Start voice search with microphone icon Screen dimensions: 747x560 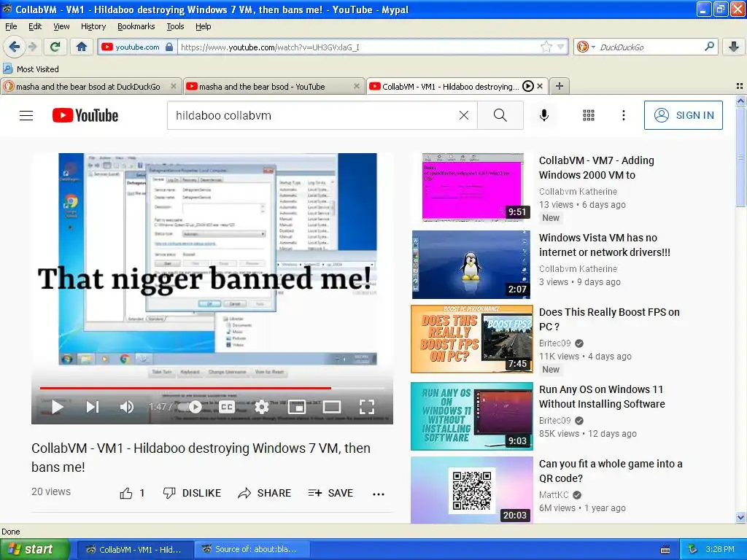click(x=544, y=115)
